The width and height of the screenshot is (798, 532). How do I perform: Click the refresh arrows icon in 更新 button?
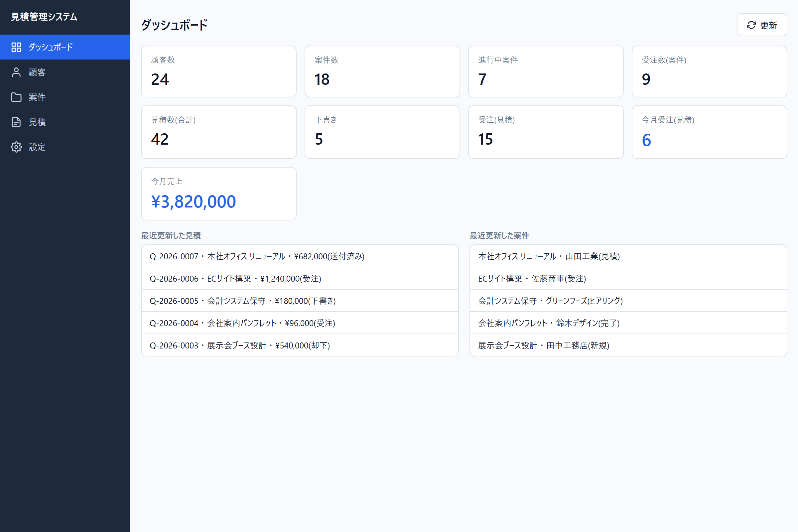[x=751, y=25]
